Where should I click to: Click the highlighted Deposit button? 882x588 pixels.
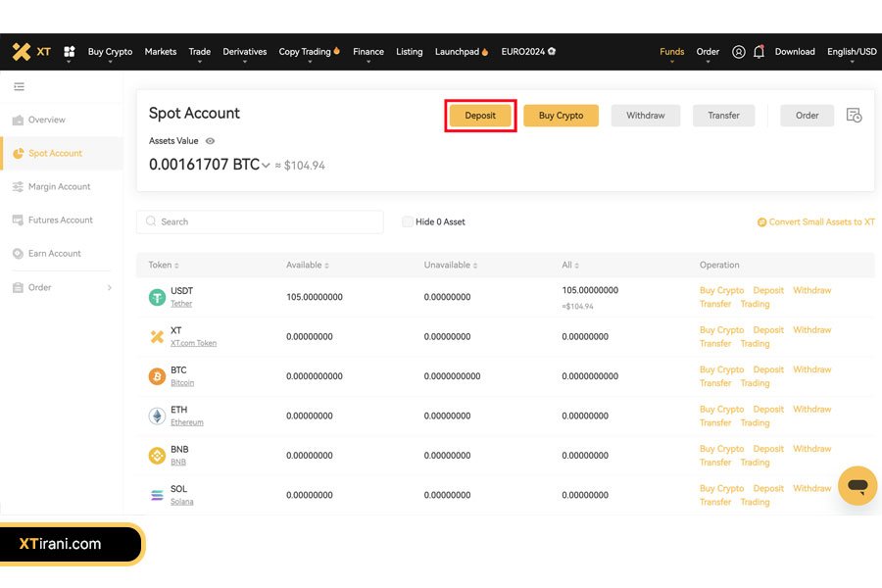tap(480, 116)
